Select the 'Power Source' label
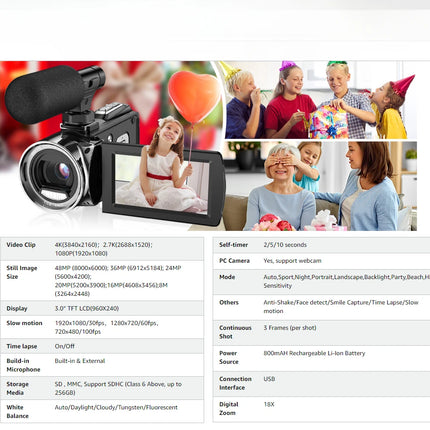This screenshot has height=430, width=430. coord(229,357)
